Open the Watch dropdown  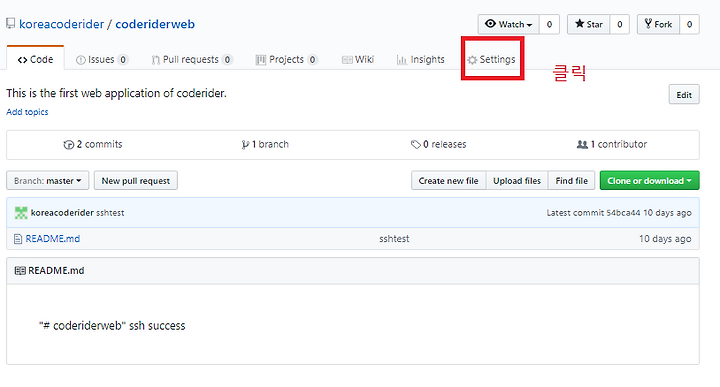509,24
